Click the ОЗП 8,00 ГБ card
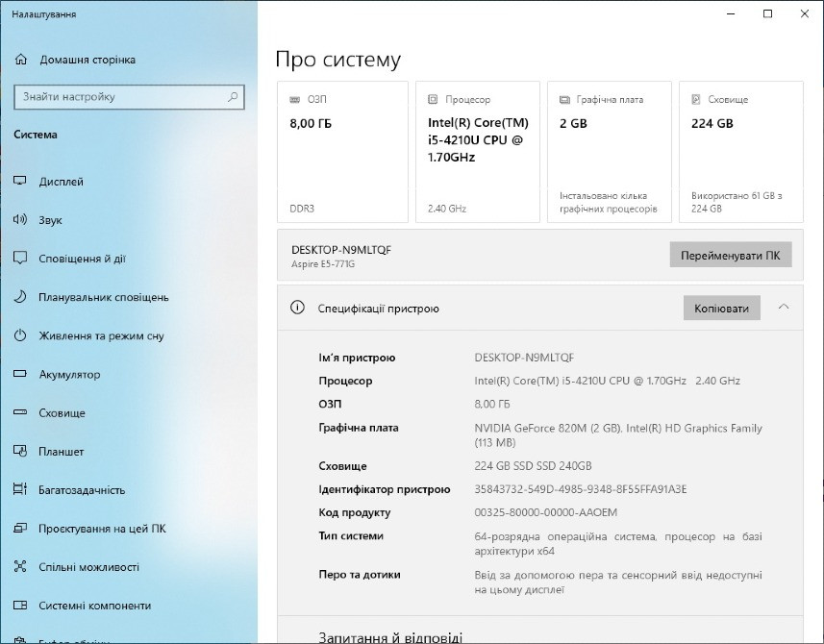Viewport: 824px width, 644px height. 342,152
